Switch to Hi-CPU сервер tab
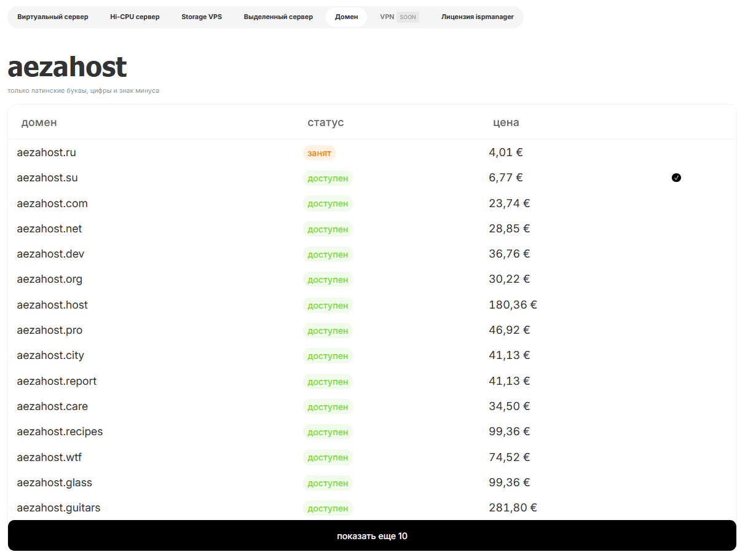The height and width of the screenshot is (560, 756). click(135, 17)
